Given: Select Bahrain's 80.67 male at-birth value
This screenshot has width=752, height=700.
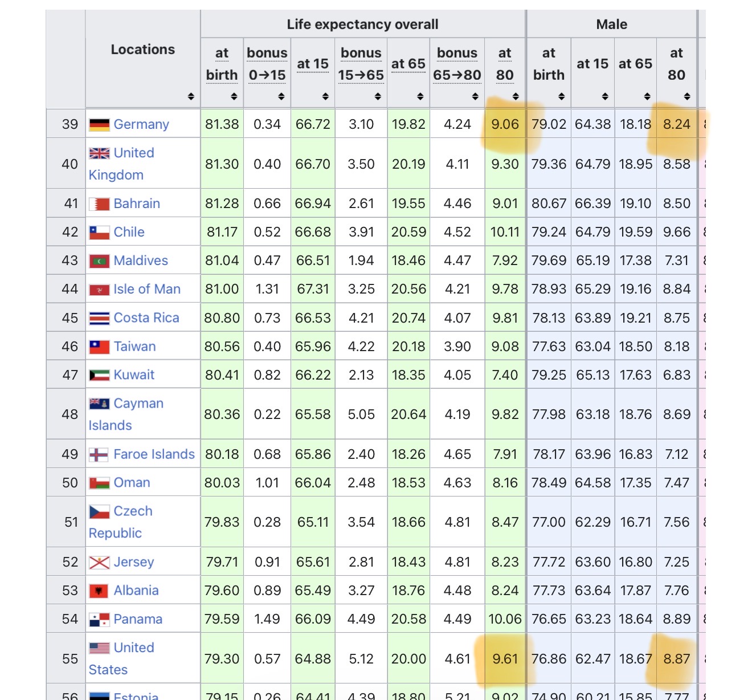Looking at the screenshot, I should [549, 204].
